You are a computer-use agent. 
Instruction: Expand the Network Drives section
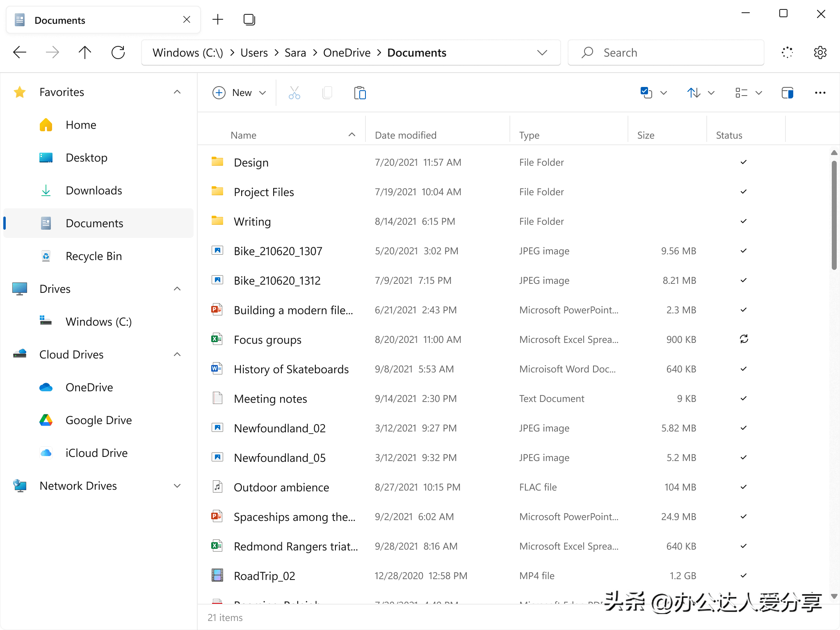(x=177, y=486)
